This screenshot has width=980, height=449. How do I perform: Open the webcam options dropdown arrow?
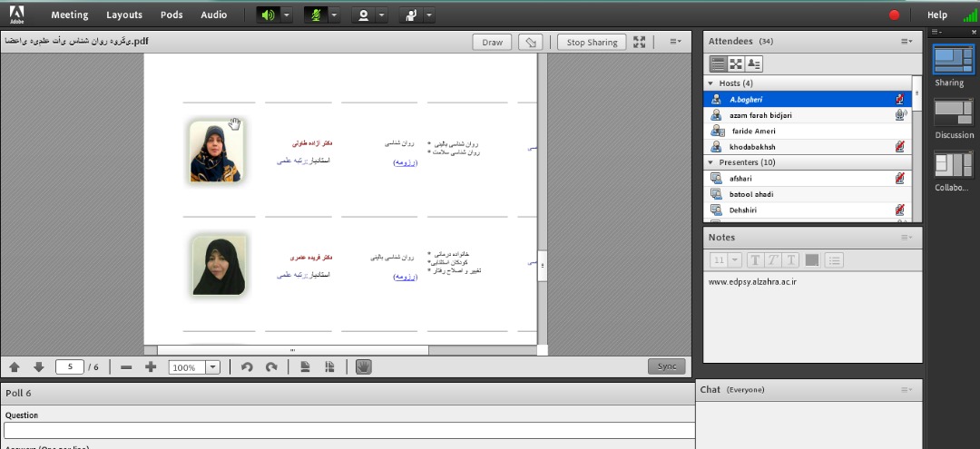[x=382, y=15]
